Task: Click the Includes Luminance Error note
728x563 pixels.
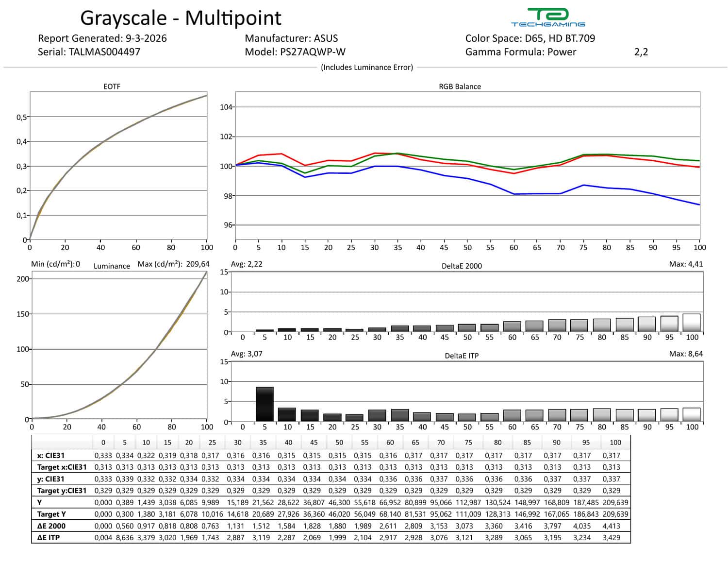Action: (367, 68)
